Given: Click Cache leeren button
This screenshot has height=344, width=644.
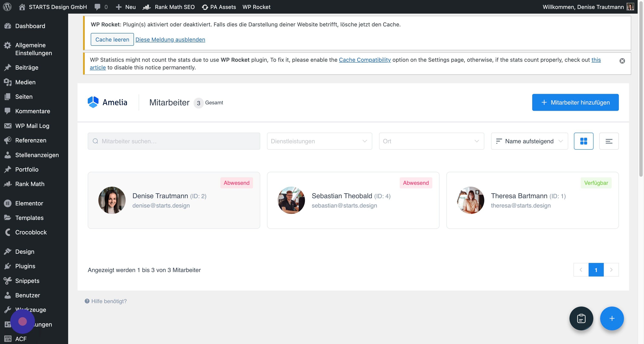Looking at the screenshot, I should pos(112,39).
